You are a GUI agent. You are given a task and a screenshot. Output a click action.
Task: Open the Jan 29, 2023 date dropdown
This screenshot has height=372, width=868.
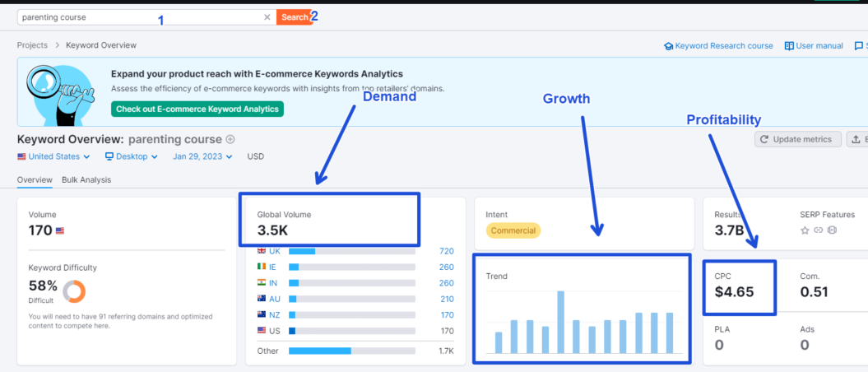click(202, 156)
